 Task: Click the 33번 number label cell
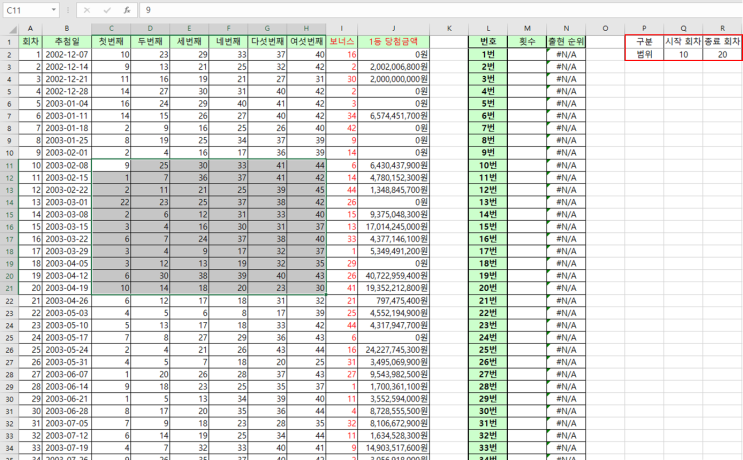[488, 448]
